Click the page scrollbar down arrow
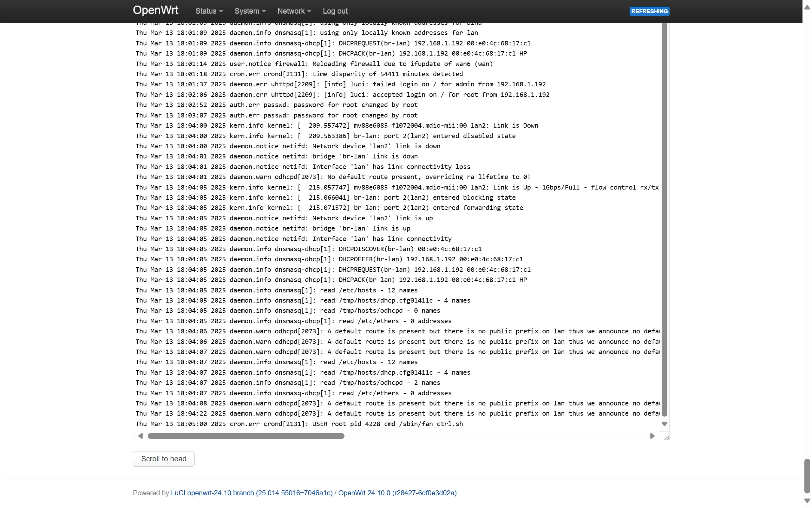Image resolution: width=812 pixels, height=508 pixels. pyautogui.click(x=807, y=501)
